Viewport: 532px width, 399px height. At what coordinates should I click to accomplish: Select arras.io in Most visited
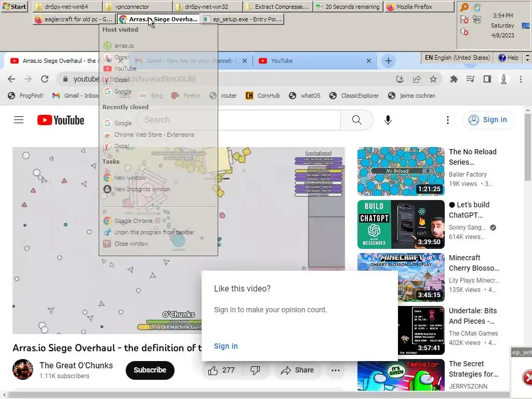pyautogui.click(x=158, y=46)
